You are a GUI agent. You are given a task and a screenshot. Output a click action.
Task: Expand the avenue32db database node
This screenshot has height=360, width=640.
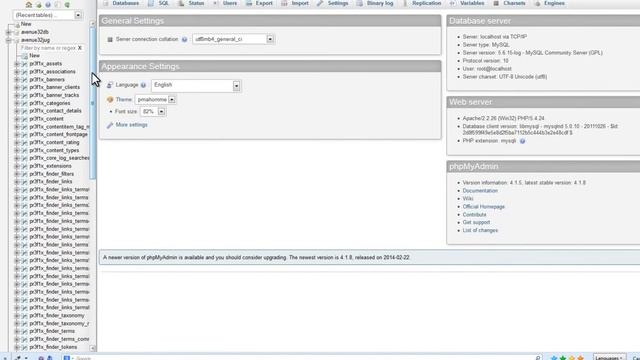pyautogui.click(x=9, y=32)
